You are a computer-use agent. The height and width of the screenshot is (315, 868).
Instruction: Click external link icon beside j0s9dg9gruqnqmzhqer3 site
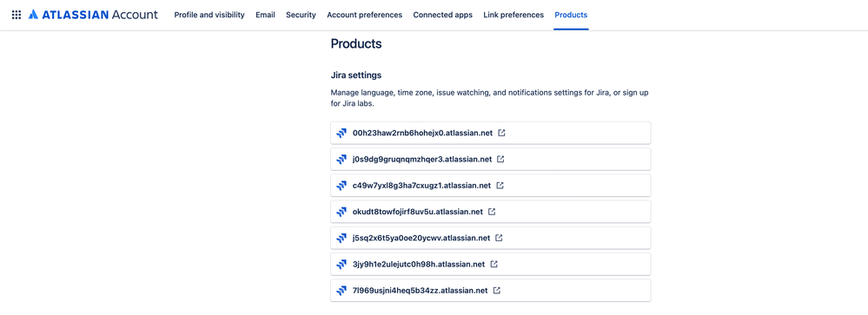(500, 159)
